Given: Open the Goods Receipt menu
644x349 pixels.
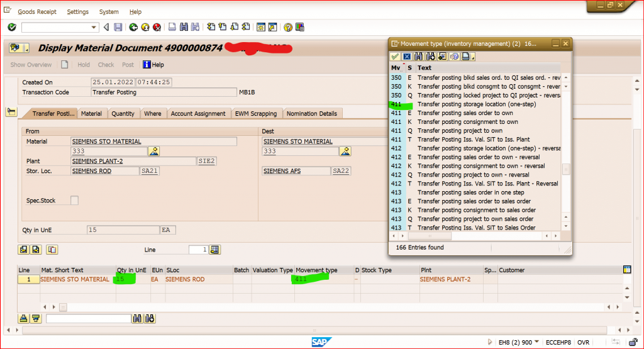Looking at the screenshot, I should (37, 12).
